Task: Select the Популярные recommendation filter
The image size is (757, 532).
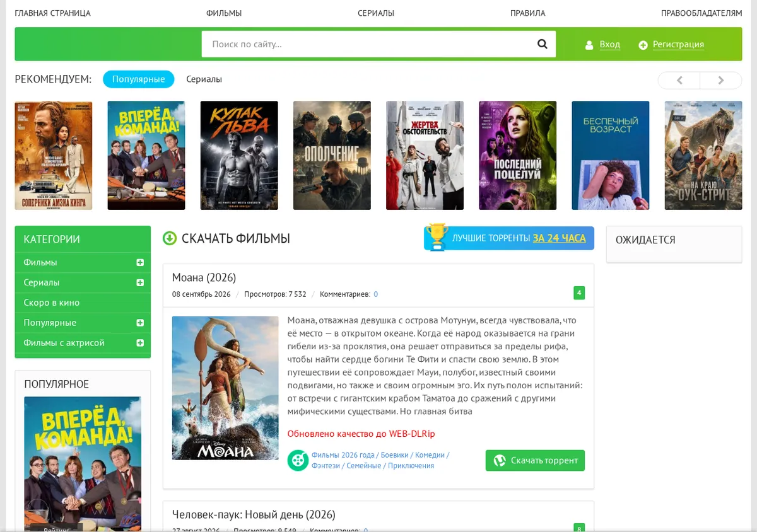Action: pos(139,79)
